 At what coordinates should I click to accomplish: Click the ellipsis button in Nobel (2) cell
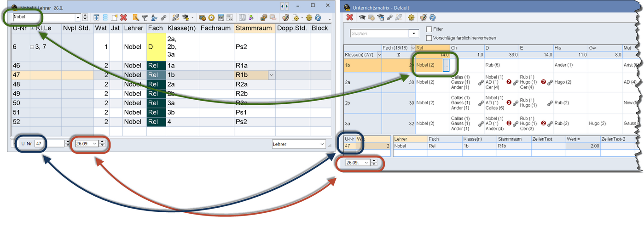pos(446,65)
